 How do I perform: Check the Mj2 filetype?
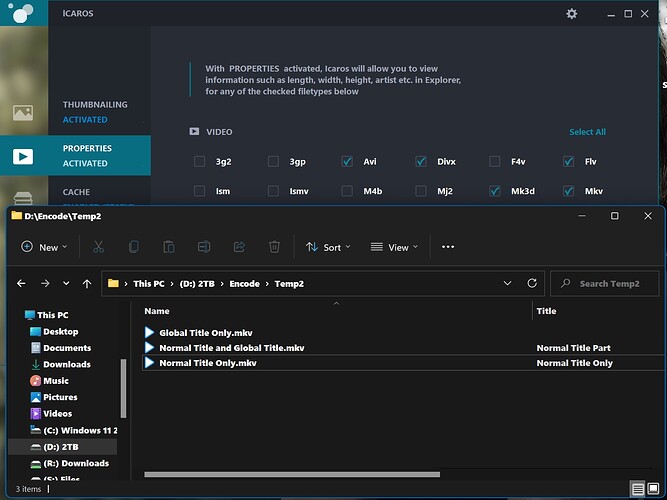click(x=421, y=191)
